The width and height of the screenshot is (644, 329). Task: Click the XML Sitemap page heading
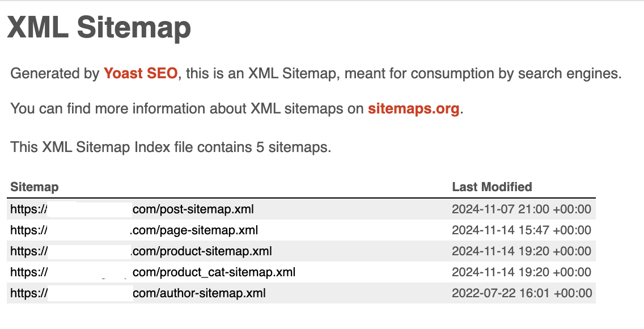coord(99,27)
